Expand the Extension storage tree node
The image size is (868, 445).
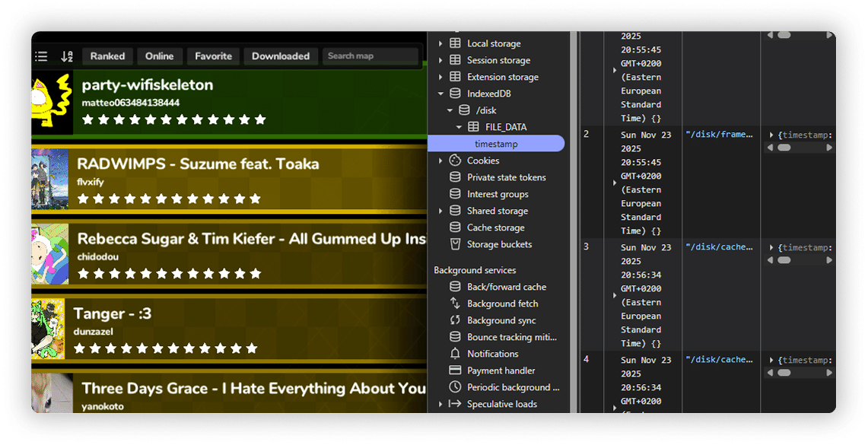coord(440,77)
